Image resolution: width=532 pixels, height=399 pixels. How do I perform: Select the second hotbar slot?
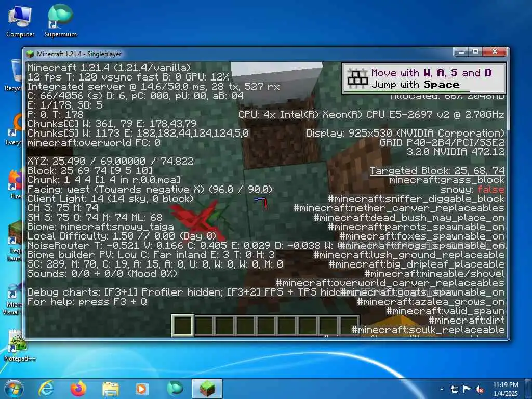pyautogui.click(x=204, y=326)
